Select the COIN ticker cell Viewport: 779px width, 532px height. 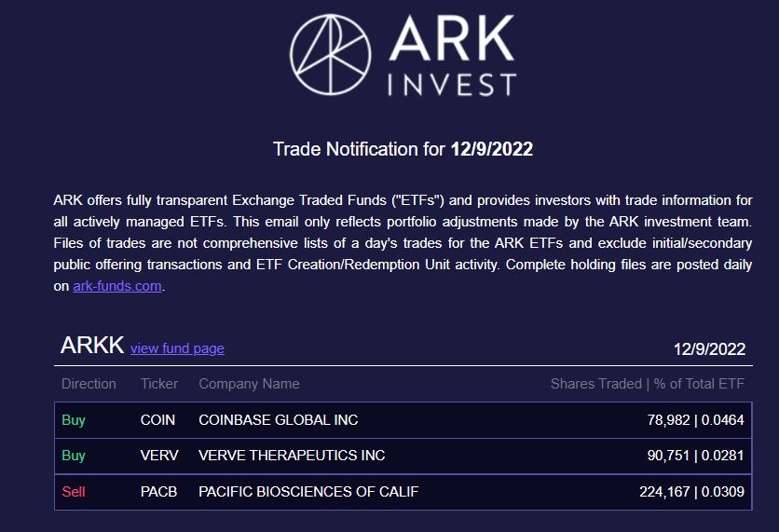tap(157, 420)
